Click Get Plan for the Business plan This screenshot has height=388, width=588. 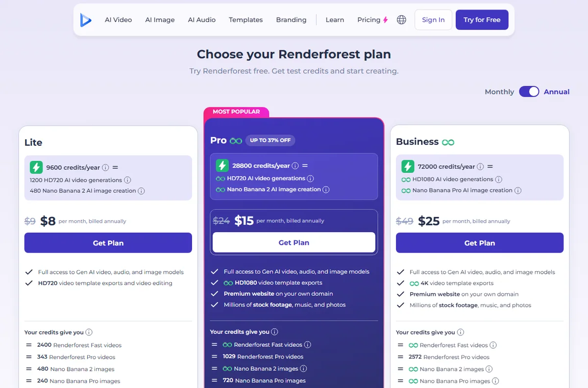click(x=480, y=243)
